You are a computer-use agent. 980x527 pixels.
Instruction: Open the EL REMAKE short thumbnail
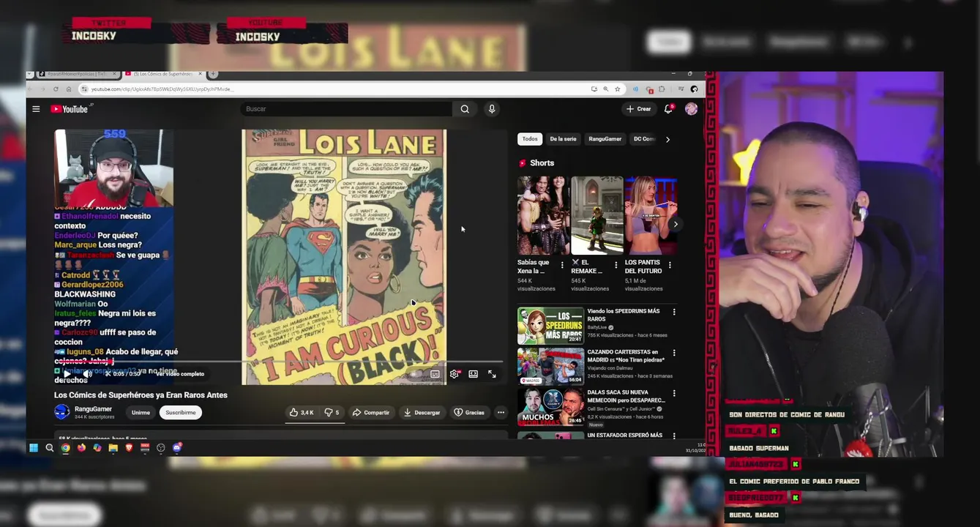(596, 215)
